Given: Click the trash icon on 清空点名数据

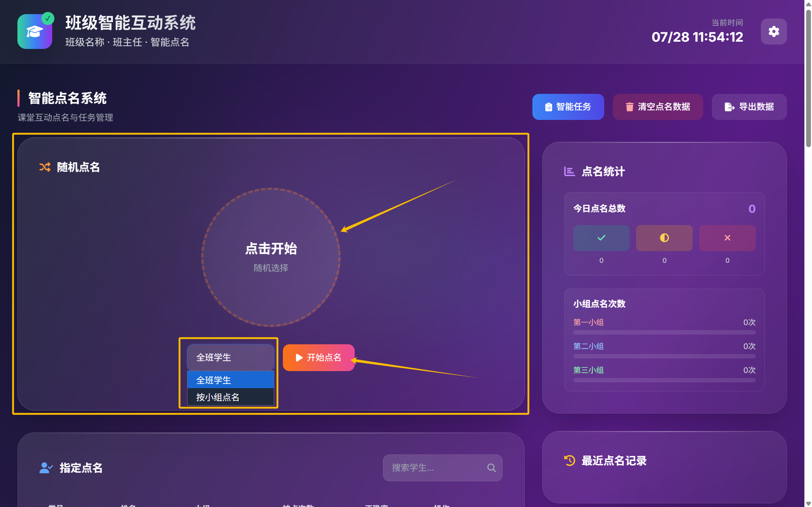Looking at the screenshot, I should click(x=630, y=107).
